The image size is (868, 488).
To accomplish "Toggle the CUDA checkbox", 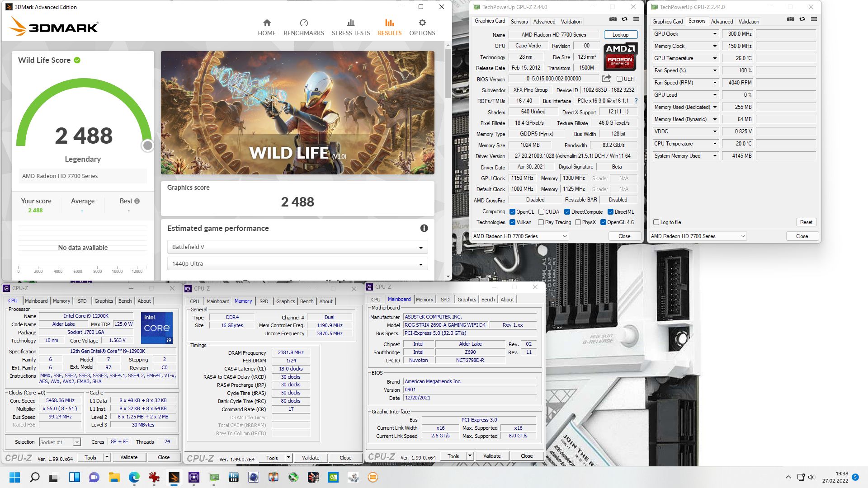I will coord(541,212).
